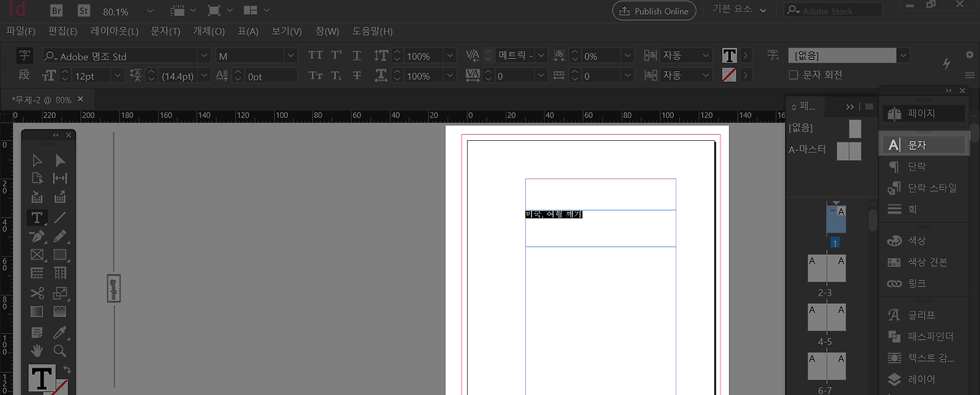This screenshot has height=395, width=980.
Task: Open the 문자(T) menu
Action: click(165, 31)
